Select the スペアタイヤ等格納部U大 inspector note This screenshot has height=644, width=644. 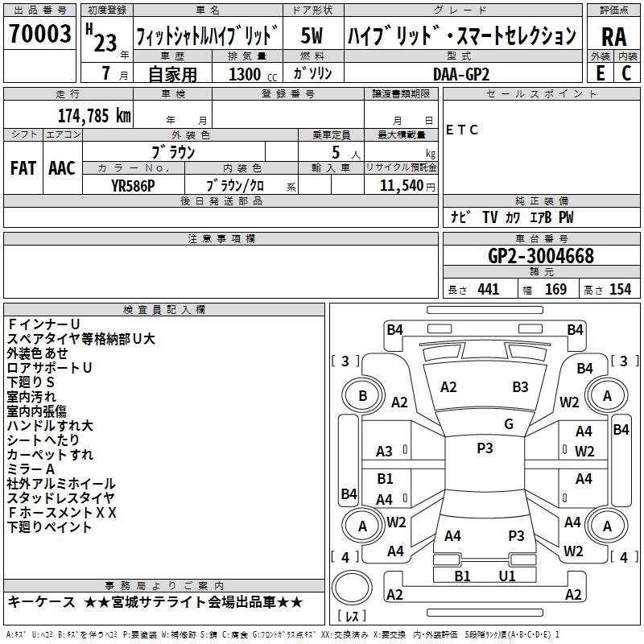tap(81, 338)
